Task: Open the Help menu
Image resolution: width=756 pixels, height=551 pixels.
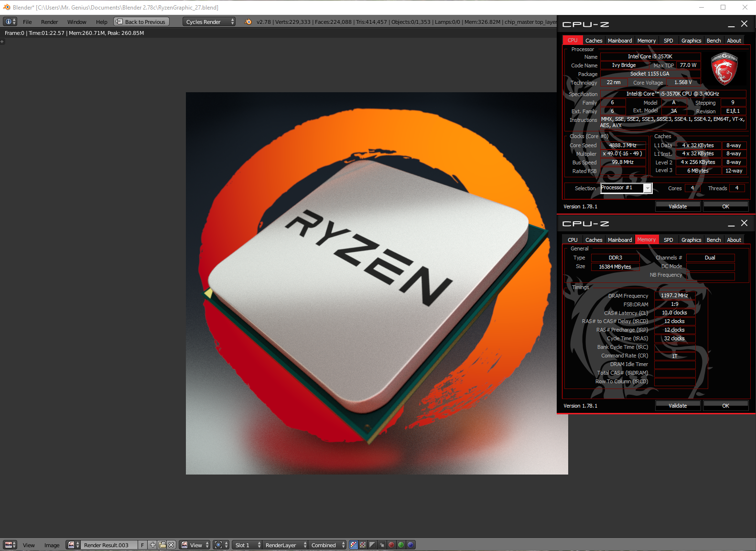Action: [101, 22]
